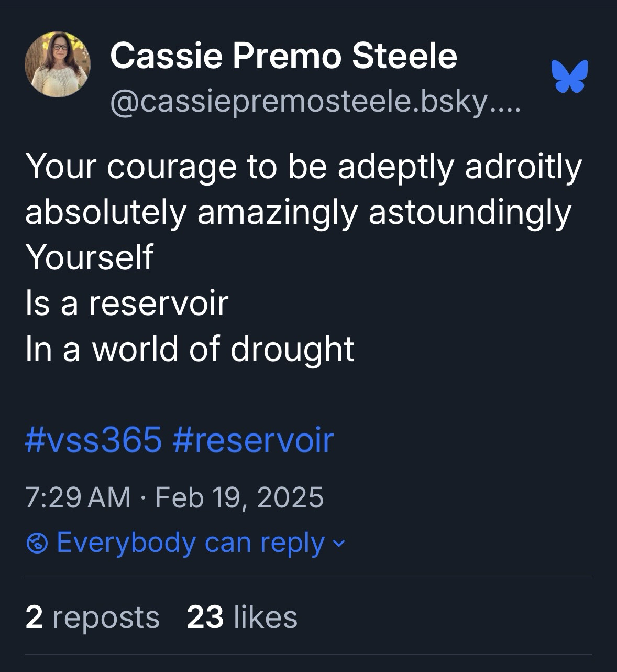Click the like count number 23
This screenshot has width=617, height=672.
point(205,617)
